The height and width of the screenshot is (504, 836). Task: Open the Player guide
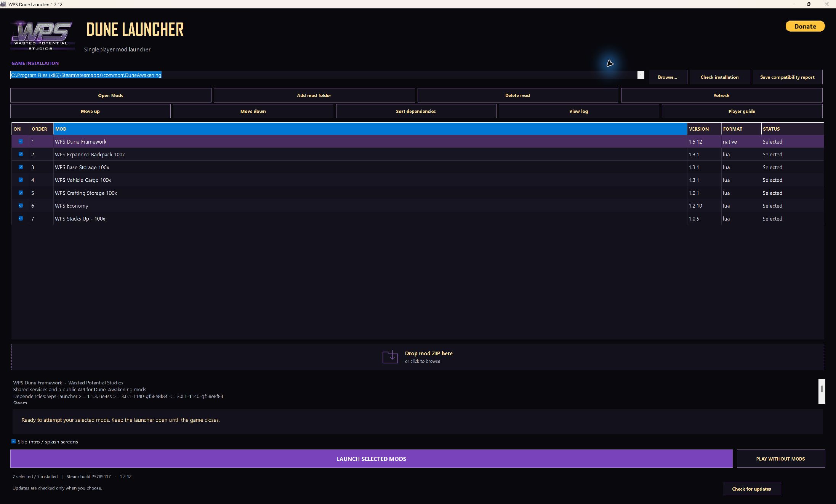(x=742, y=111)
